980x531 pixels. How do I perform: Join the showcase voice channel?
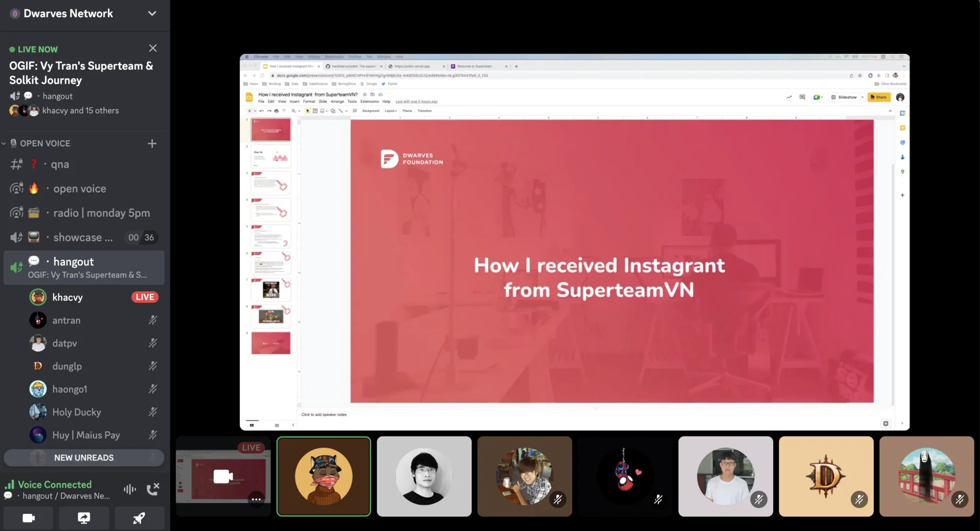point(84,237)
